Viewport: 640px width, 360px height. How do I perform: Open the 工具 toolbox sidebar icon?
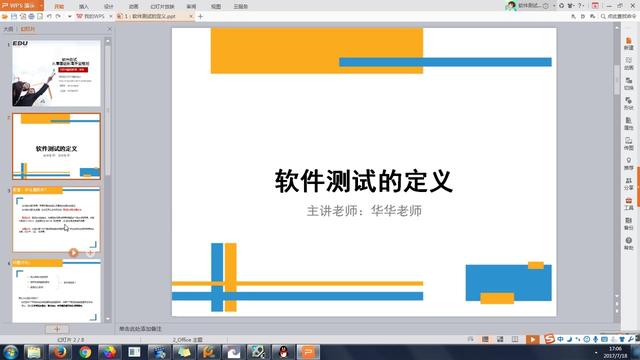coord(629,204)
